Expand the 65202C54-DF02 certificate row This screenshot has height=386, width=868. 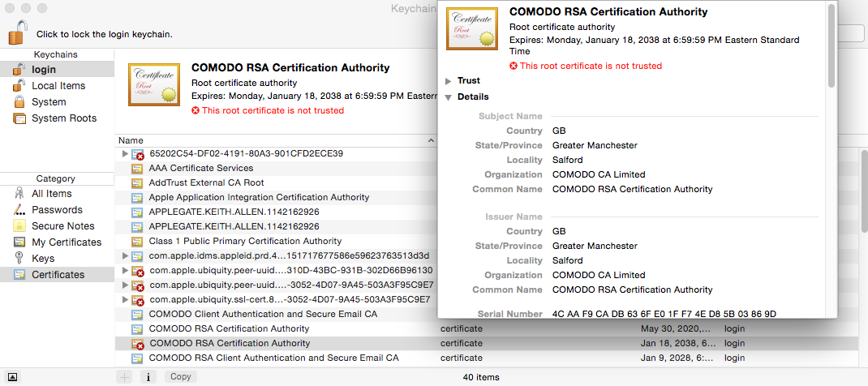[125, 154]
